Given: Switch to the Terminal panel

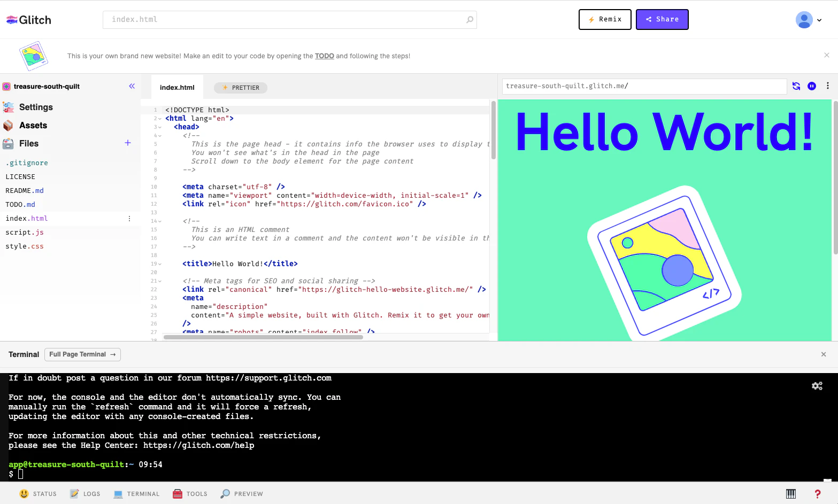Looking at the screenshot, I should coord(136,493).
